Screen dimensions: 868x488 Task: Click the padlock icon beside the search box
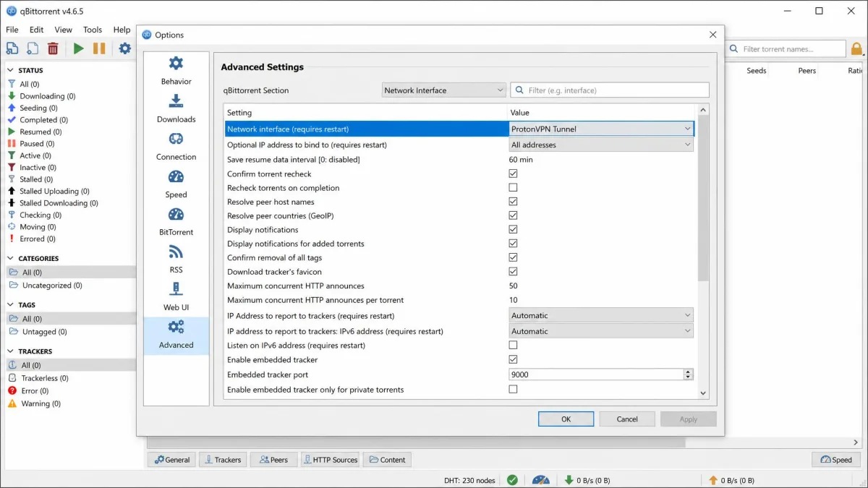click(856, 49)
